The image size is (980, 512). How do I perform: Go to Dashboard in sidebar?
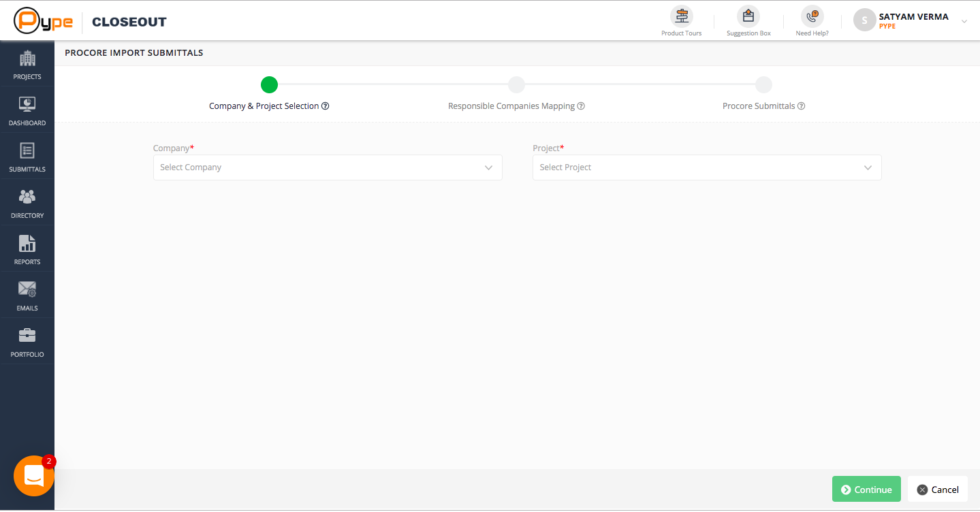tap(27, 112)
